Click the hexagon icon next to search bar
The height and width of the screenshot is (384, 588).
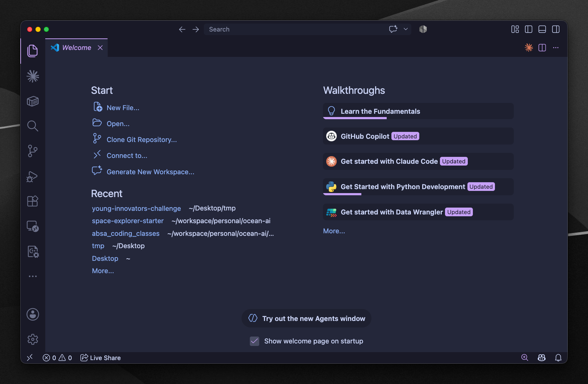[x=423, y=29]
